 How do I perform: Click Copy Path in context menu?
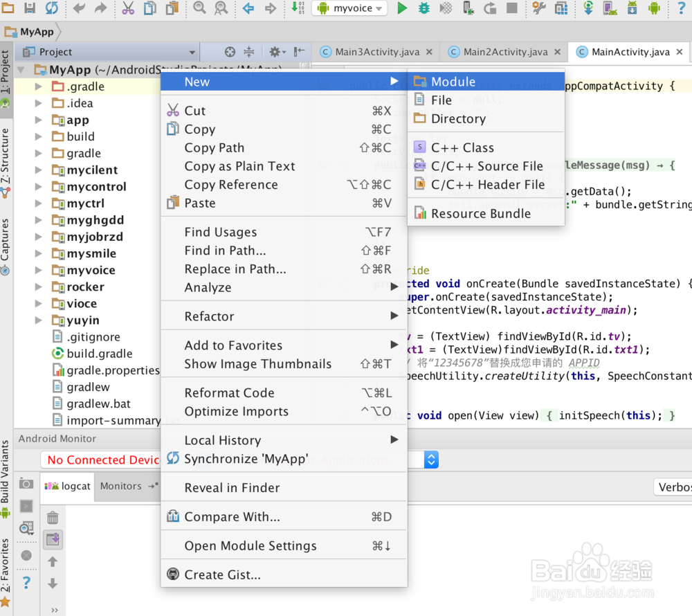[x=283, y=148]
